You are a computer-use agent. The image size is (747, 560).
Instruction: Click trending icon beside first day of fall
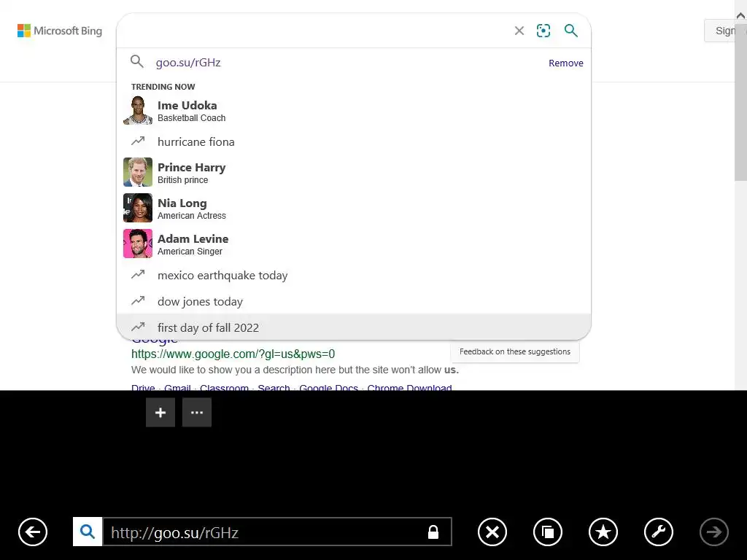(138, 327)
